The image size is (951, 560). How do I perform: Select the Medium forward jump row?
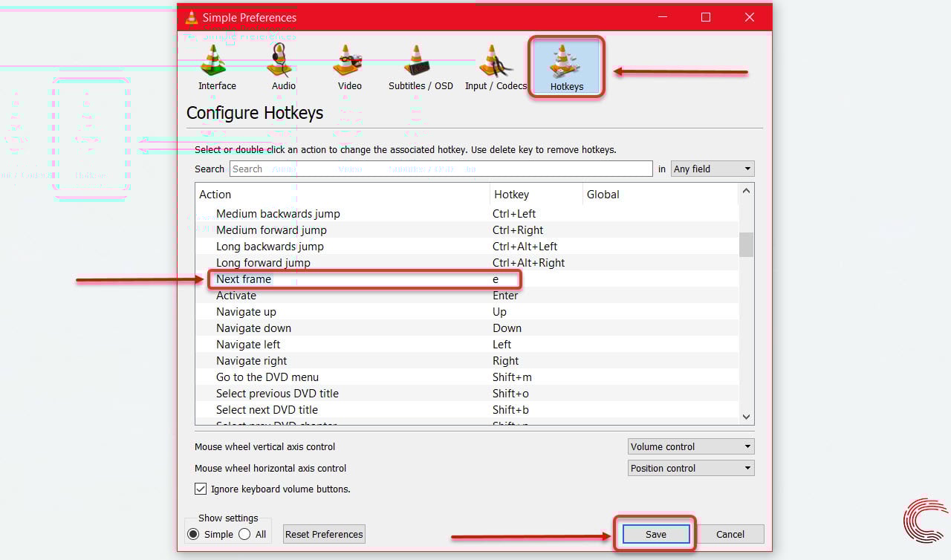pyautogui.click(x=467, y=230)
